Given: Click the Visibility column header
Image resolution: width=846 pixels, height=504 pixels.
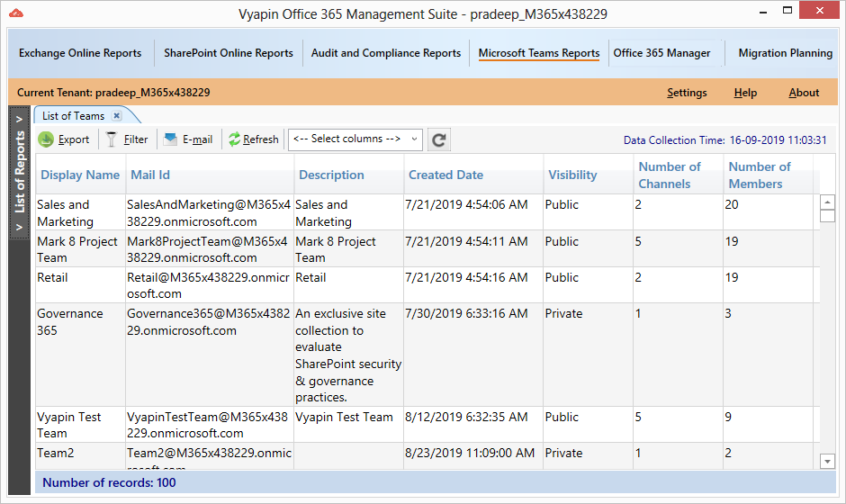Looking at the screenshot, I should point(572,175).
